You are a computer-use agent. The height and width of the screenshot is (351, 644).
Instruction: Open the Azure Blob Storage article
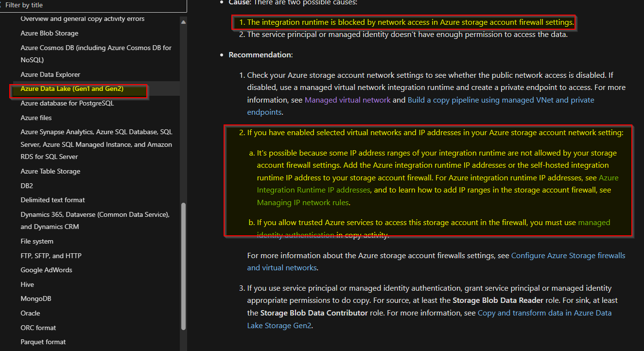click(x=50, y=34)
